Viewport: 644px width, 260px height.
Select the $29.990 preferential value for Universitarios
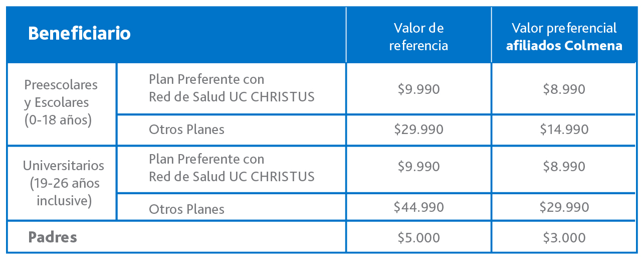point(564,207)
